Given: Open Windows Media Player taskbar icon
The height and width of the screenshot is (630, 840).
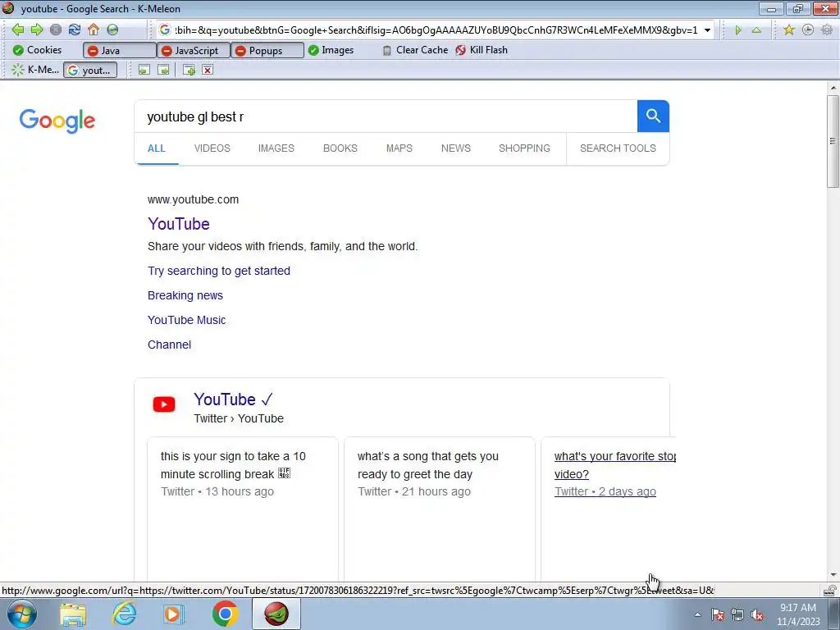Looking at the screenshot, I should pyautogui.click(x=173, y=614).
